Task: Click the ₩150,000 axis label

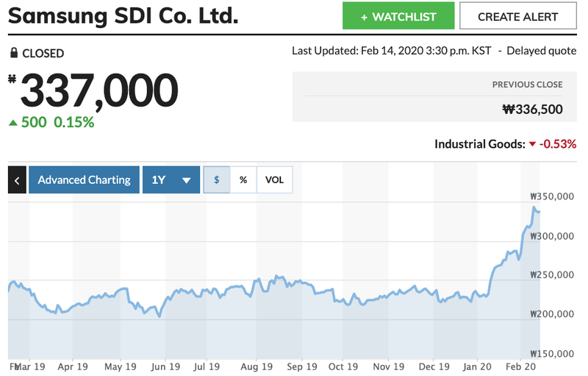Action: pos(552,353)
